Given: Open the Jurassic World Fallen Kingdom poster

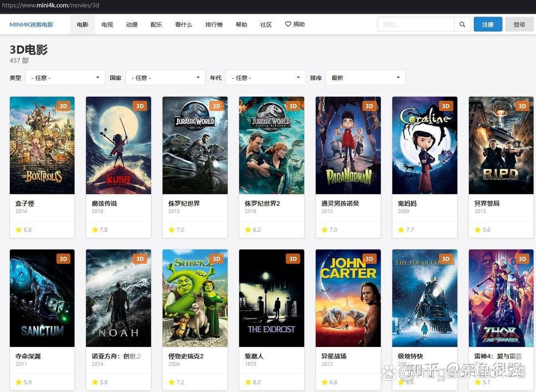Looking at the screenshot, I should (271, 145).
